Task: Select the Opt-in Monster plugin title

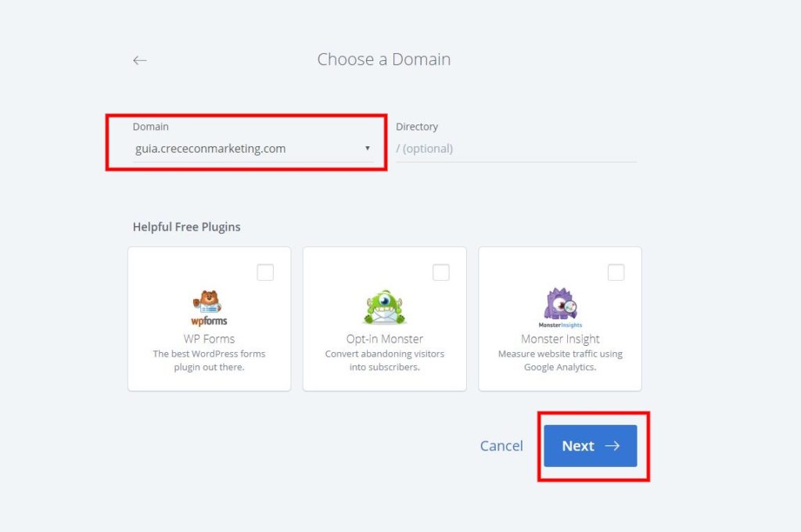Action: (x=384, y=339)
